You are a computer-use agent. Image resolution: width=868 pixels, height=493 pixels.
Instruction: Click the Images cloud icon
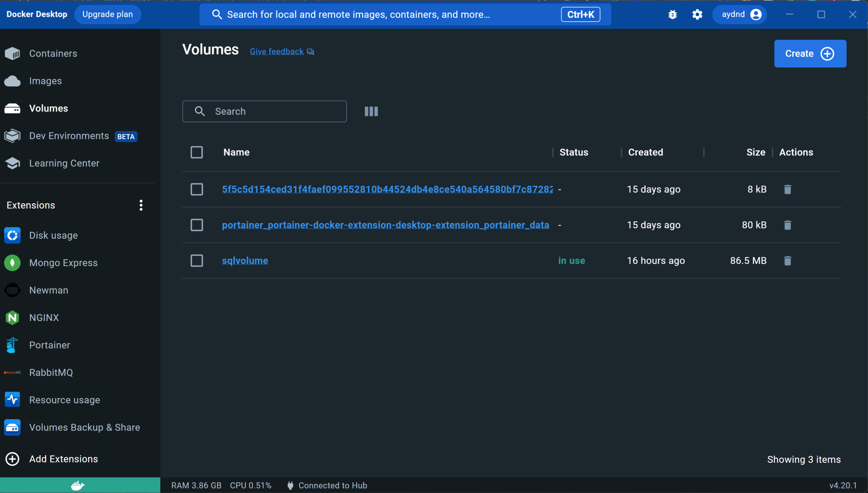click(12, 81)
